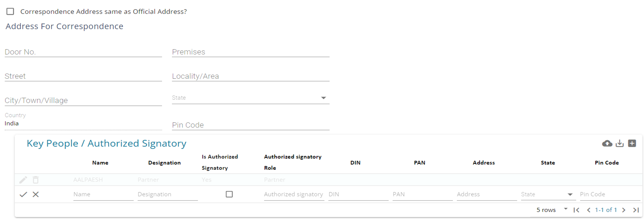
Task: Go to first page of table
Action: click(x=576, y=210)
